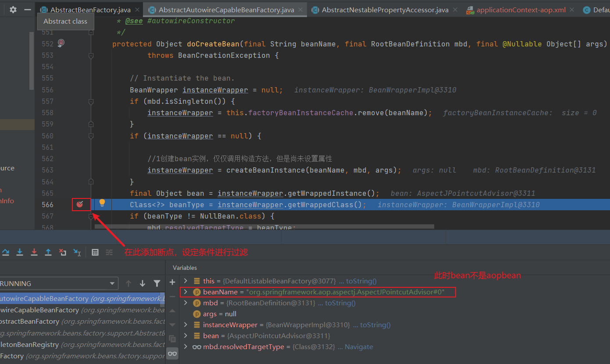Click the duplicate watch icon
The image size is (610, 364).
click(172, 339)
